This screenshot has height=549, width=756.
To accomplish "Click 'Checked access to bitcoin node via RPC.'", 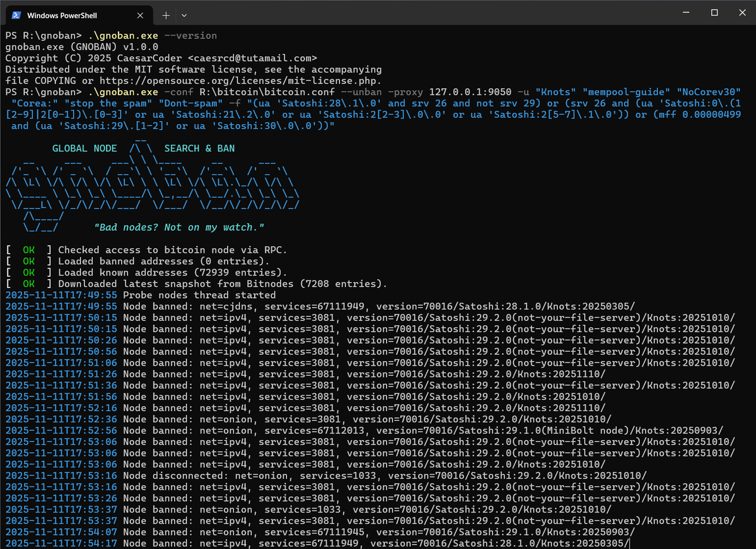I will pyautogui.click(x=173, y=250).
